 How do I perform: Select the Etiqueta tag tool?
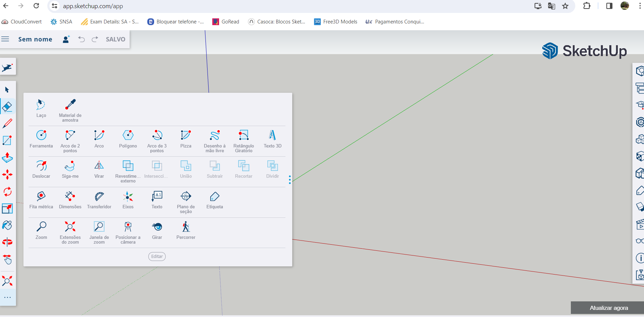coord(215,200)
